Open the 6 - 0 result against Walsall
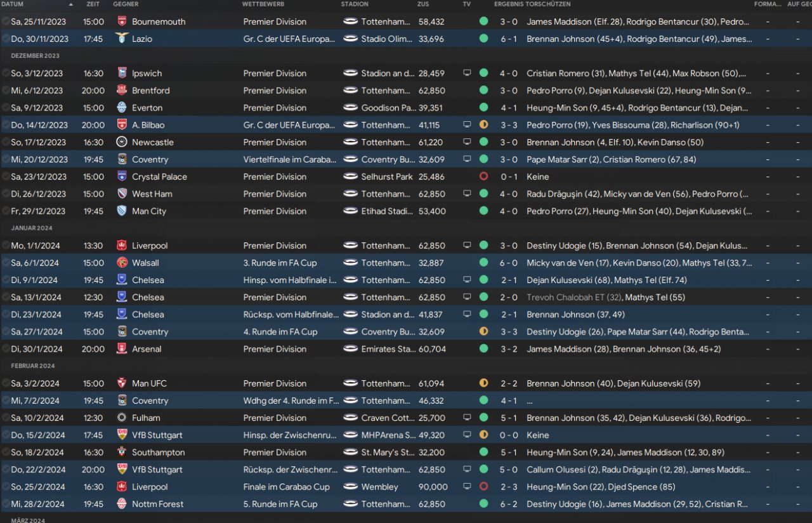This screenshot has height=523, width=812. pos(509,263)
